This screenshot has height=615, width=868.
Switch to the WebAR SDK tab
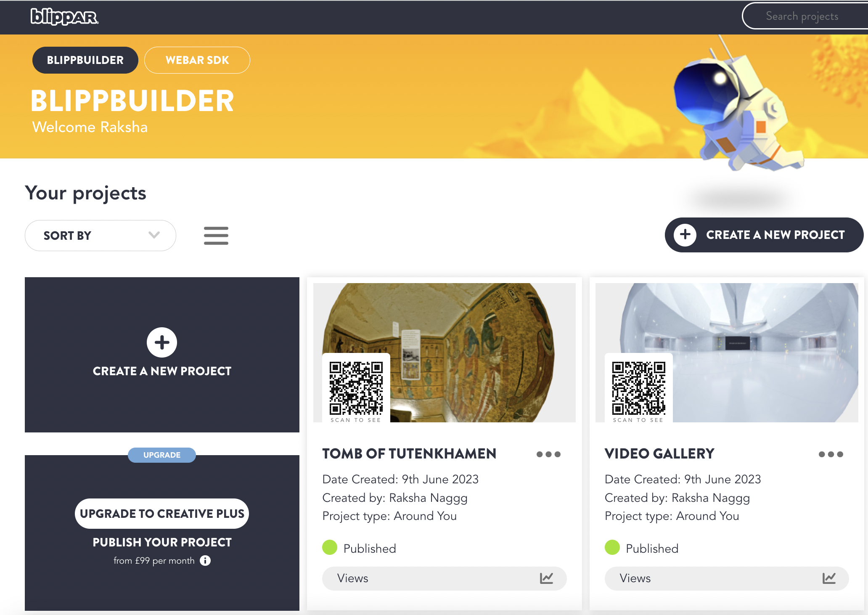197,60
